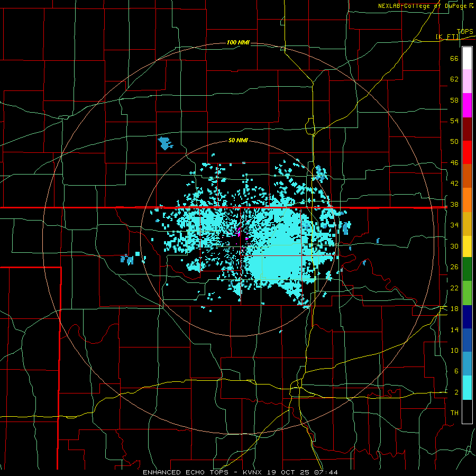This screenshot has height=476, width=476.
Task: Click the ENHANCED ECHO TOPS caption text
Action: 186,472
